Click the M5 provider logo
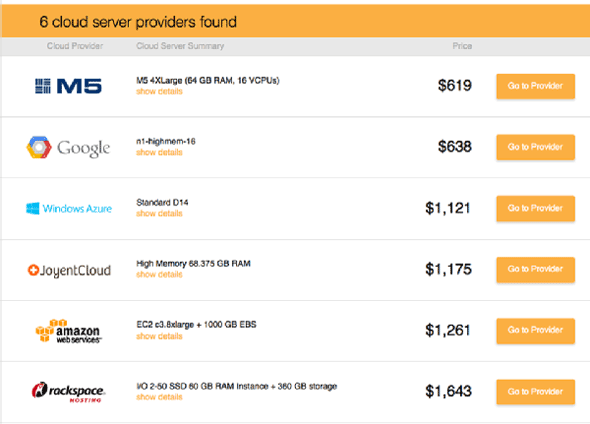Image resolution: width=590 pixels, height=424 pixels. (x=68, y=86)
